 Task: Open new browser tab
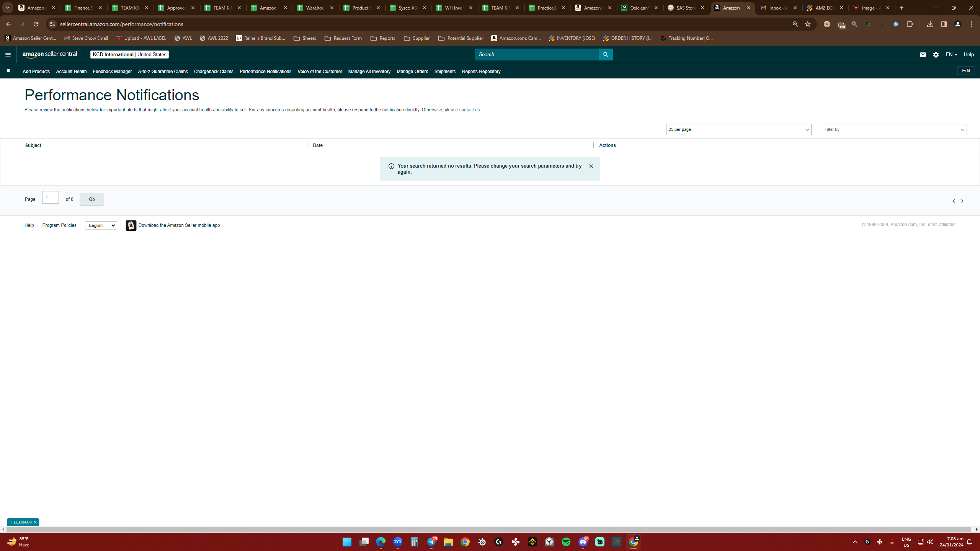[x=902, y=8]
